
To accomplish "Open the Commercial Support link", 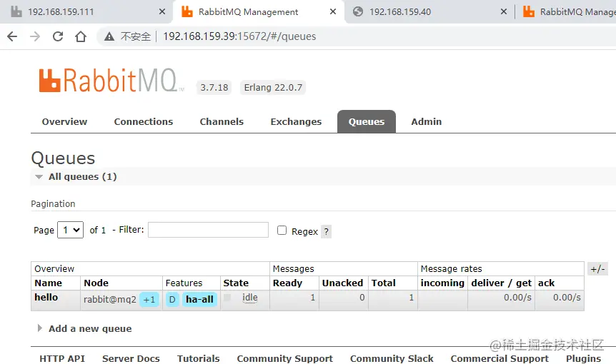I will [x=500, y=358].
